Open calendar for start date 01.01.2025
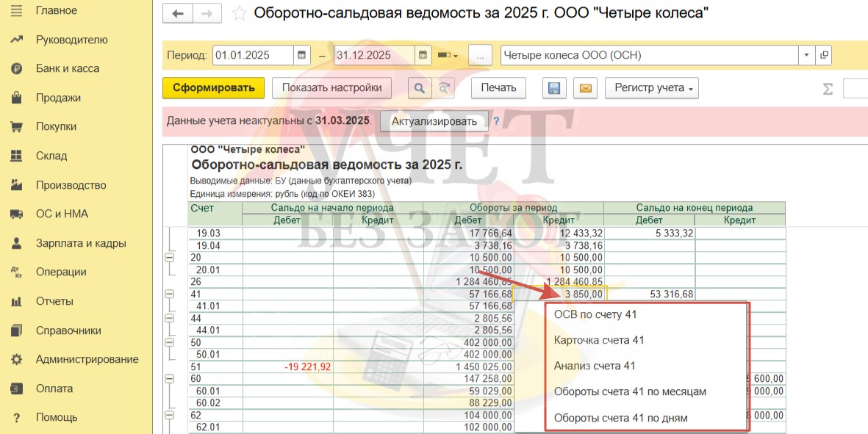The height and width of the screenshot is (434, 868). click(x=302, y=55)
